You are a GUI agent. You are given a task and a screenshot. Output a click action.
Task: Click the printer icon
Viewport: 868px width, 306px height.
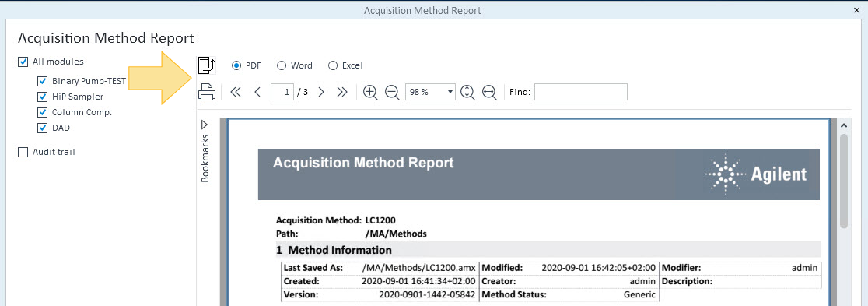[206, 92]
